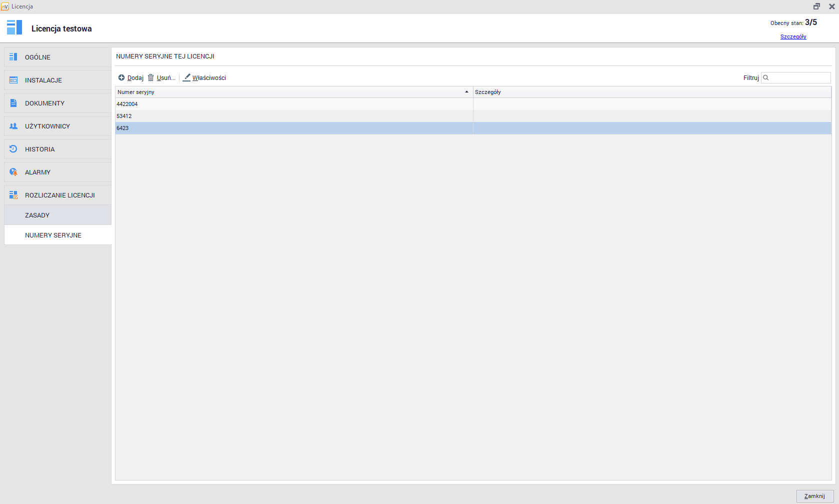Open the Szczegóły link under status

point(793,36)
